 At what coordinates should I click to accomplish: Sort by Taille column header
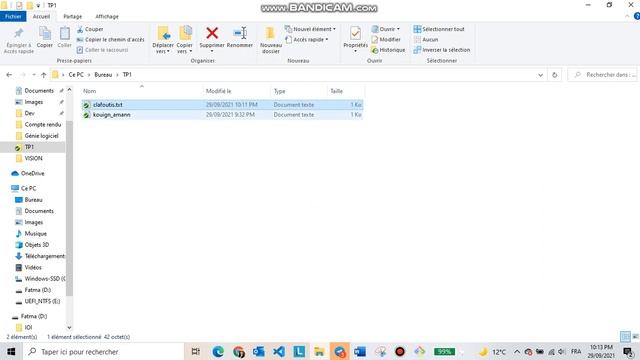tap(345, 91)
